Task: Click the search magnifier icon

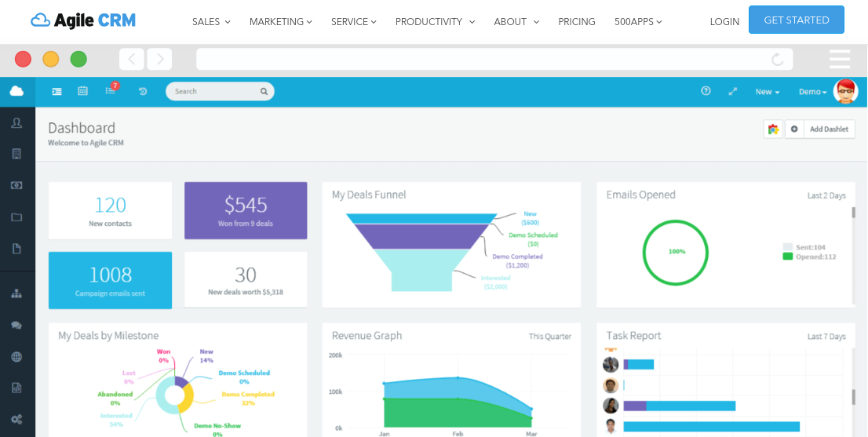Action: click(264, 91)
